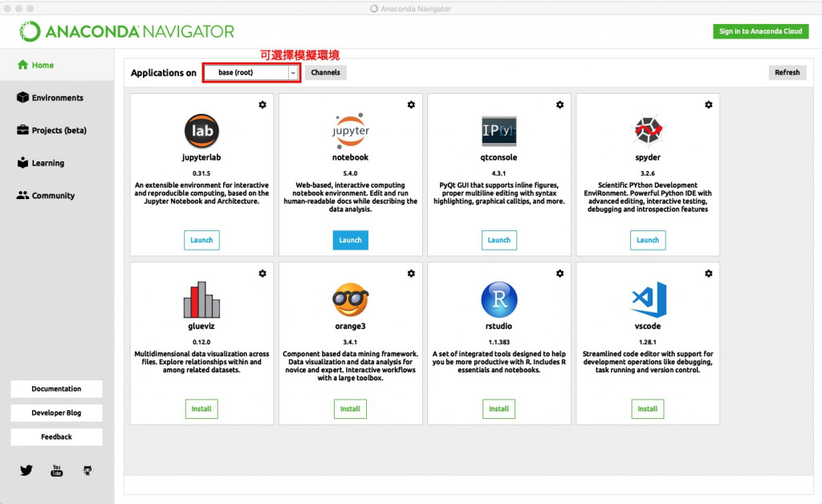Click the Community people icon
The image size is (822, 504).
[x=22, y=195]
